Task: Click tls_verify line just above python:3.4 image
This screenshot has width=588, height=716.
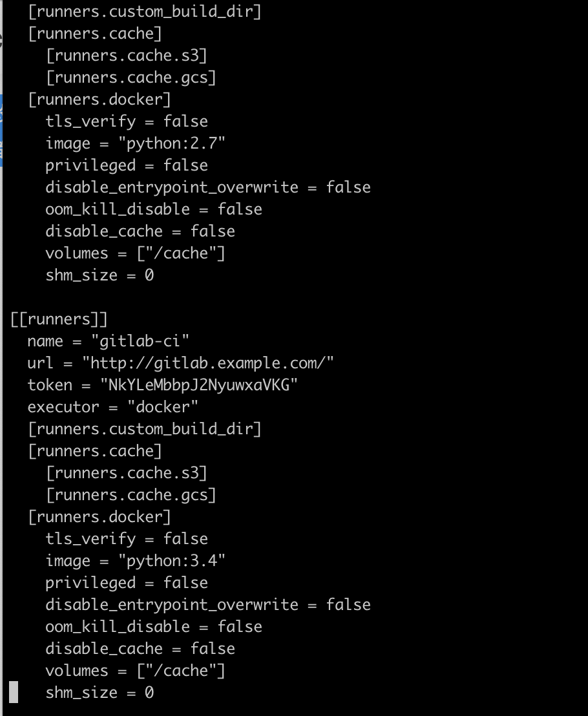Action: [127, 539]
